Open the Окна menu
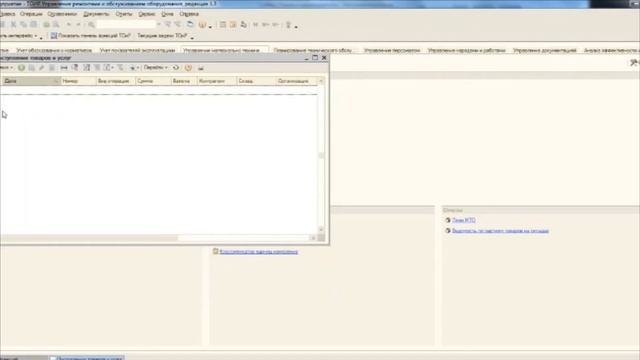Image resolution: width=640 pixels, height=360 pixels. [x=167, y=14]
